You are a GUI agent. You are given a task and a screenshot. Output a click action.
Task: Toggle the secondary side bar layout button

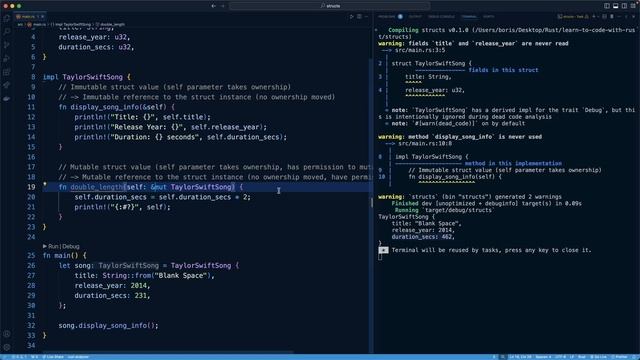(x=624, y=6)
